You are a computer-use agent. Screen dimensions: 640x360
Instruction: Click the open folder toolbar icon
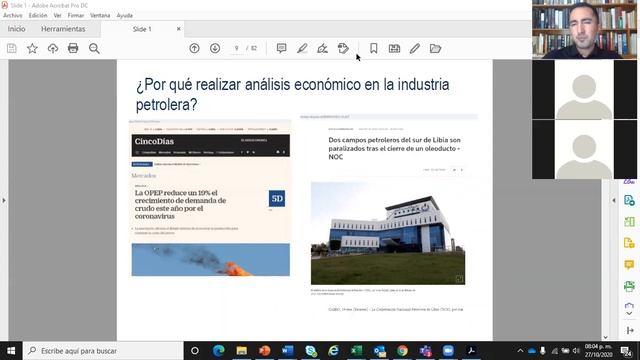click(x=436, y=49)
